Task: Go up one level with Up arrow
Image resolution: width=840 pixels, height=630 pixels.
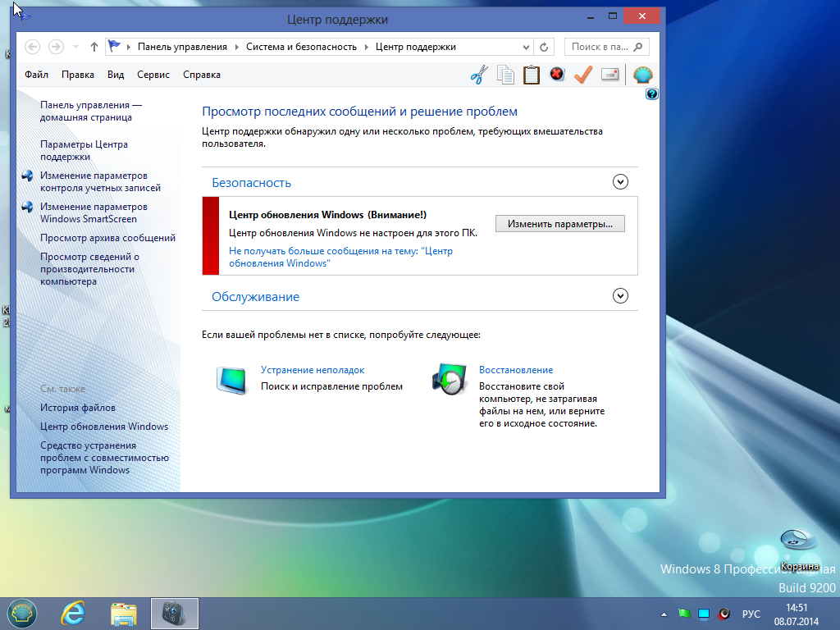Action: 94,47
